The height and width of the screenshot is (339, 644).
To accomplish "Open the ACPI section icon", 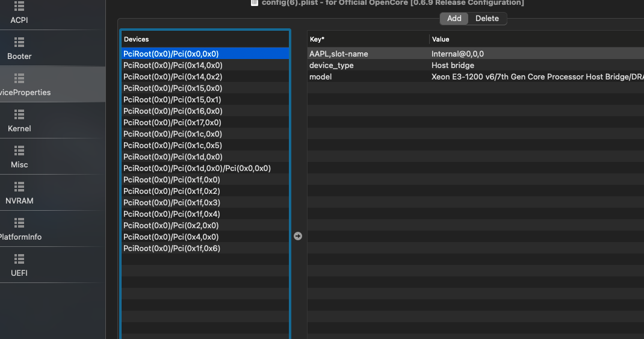I will [x=19, y=7].
